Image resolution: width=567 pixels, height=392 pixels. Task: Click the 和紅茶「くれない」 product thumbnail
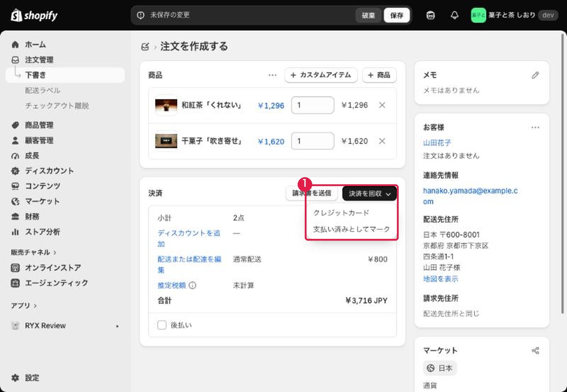(x=166, y=105)
